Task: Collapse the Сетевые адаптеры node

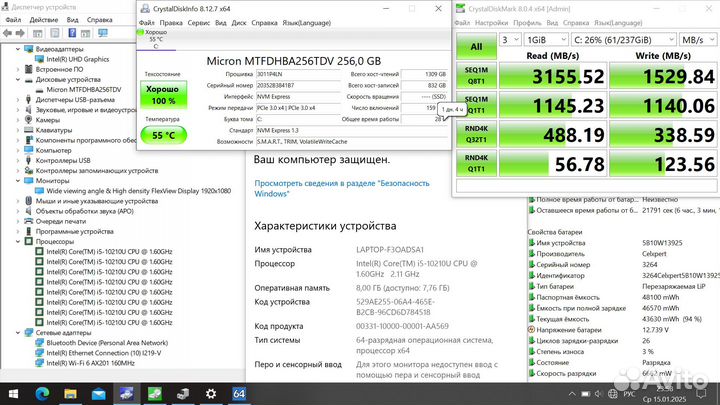Action: click(18, 332)
